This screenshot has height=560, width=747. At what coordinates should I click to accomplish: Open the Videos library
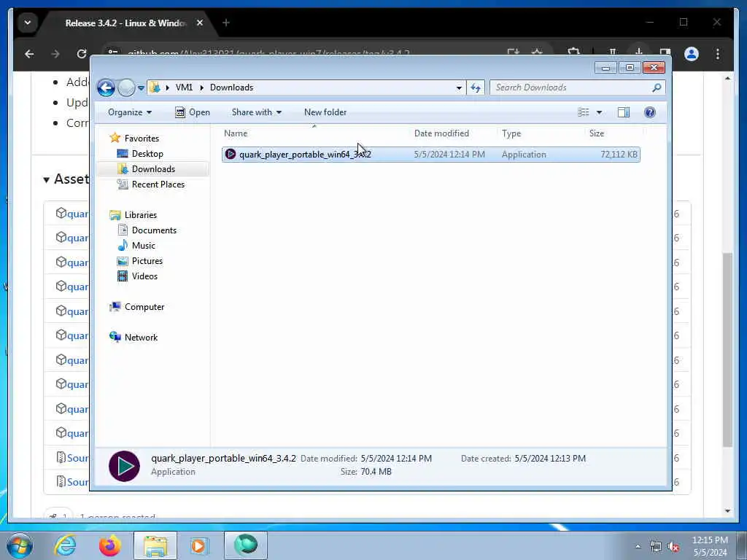tap(144, 276)
